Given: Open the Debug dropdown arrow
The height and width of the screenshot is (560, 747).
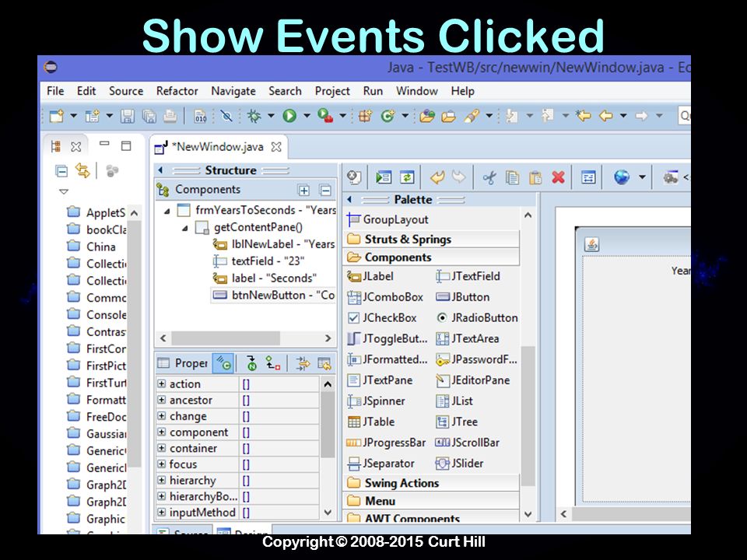Looking at the screenshot, I should click(x=271, y=116).
